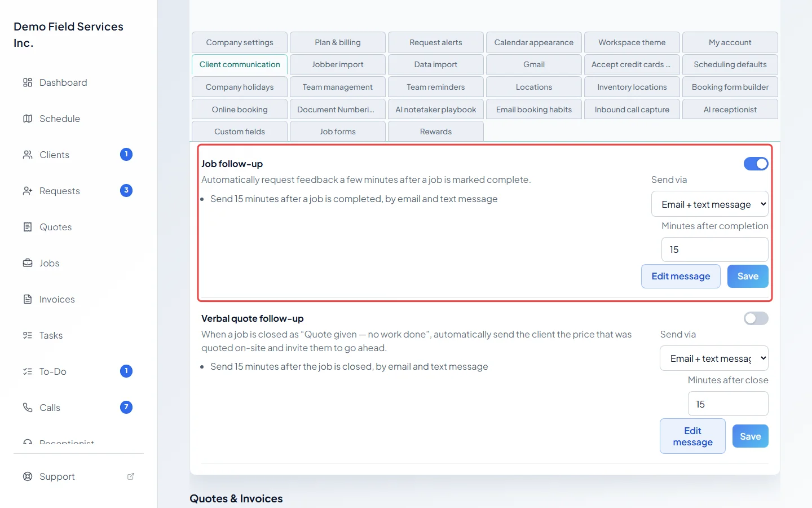
Task: Switch to Plan & billing tab
Action: point(338,42)
